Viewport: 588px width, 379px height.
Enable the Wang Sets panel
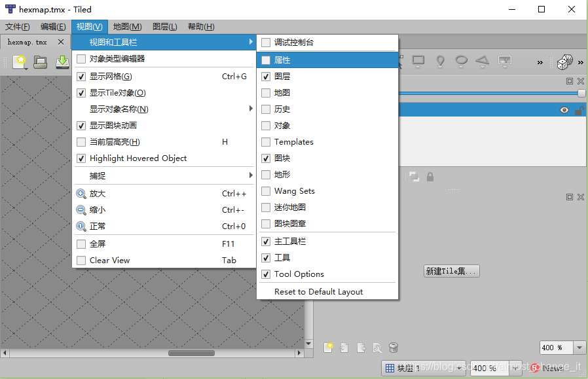tap(265, 191)
